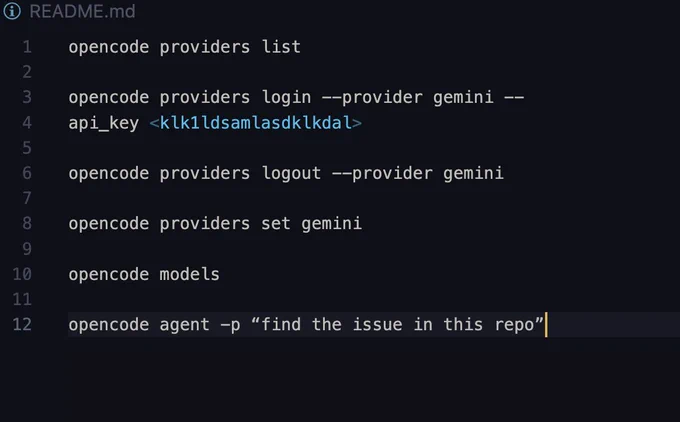
Task: Click line number 1 in the gutter
Action: point(27,47)
